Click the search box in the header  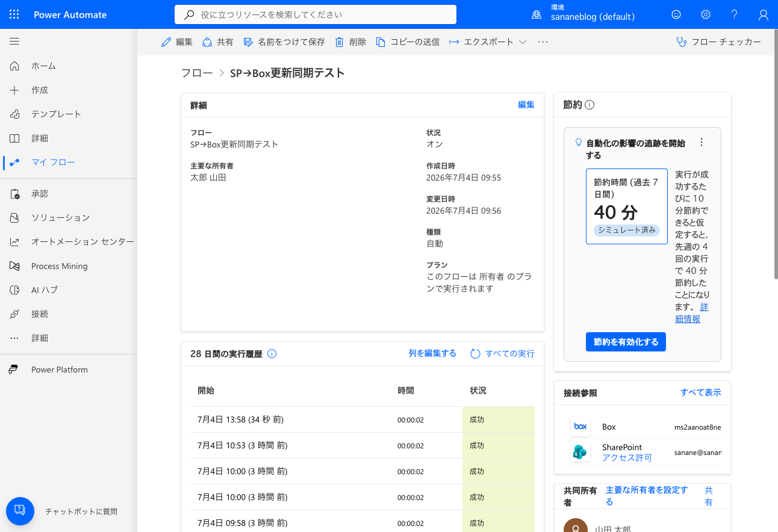pyautogui.click(x=316, y=14)
